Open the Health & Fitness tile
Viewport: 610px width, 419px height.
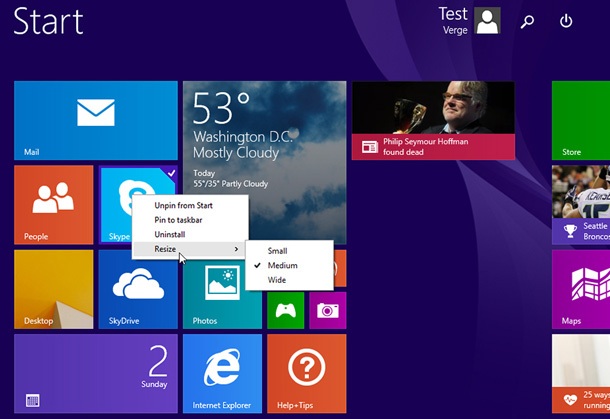pyautogui.click(x=581, y=373)
